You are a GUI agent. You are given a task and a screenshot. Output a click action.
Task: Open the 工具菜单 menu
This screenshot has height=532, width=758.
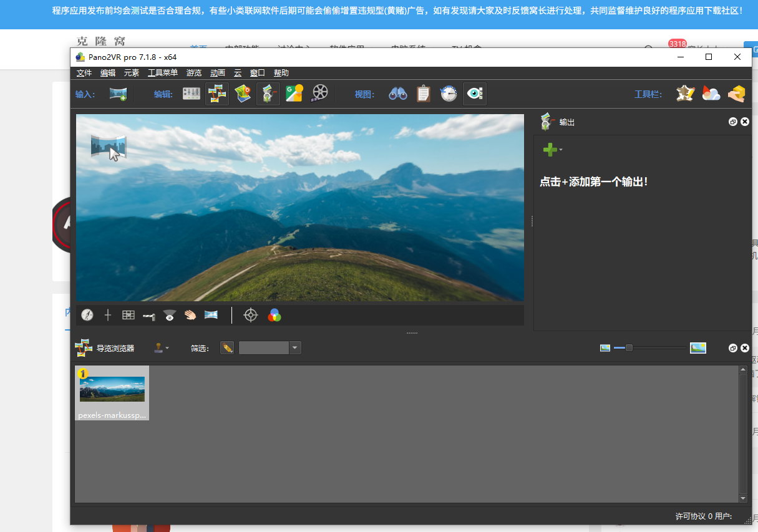click(163, 73)
